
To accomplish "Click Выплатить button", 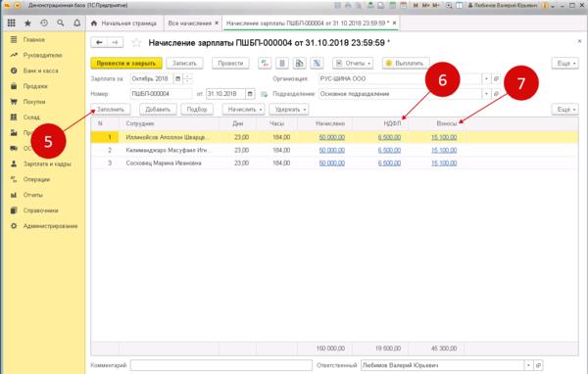I will (406, 64).
